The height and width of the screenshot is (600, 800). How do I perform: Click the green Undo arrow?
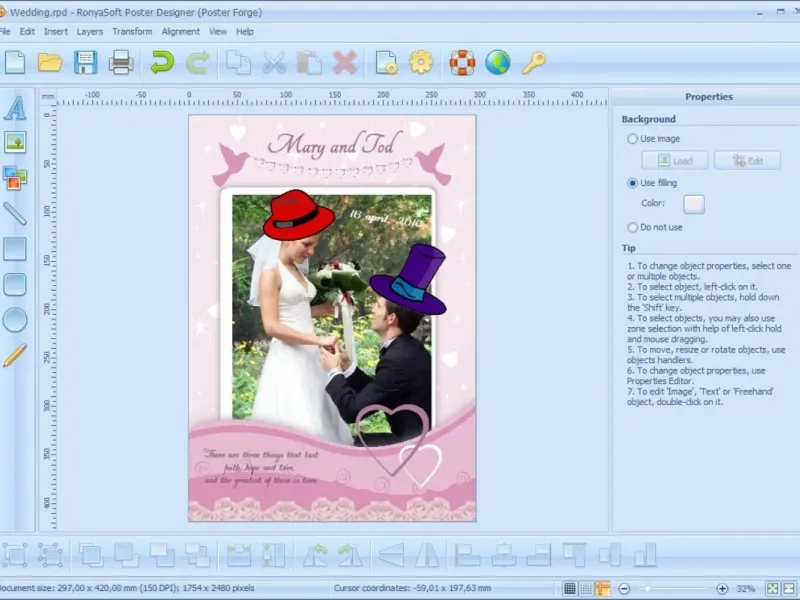160,63
